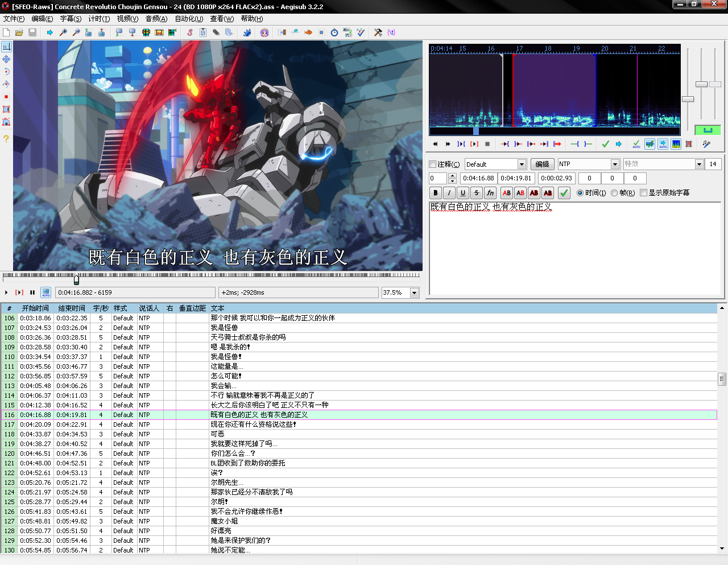Open the 37.5% video zoom dropdown
Image resolution: width=728 pixels, height=565 pixels.
pos(414,292)
